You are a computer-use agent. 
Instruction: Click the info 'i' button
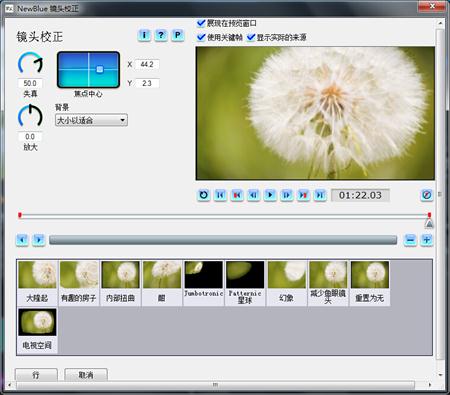click(144, 35)
